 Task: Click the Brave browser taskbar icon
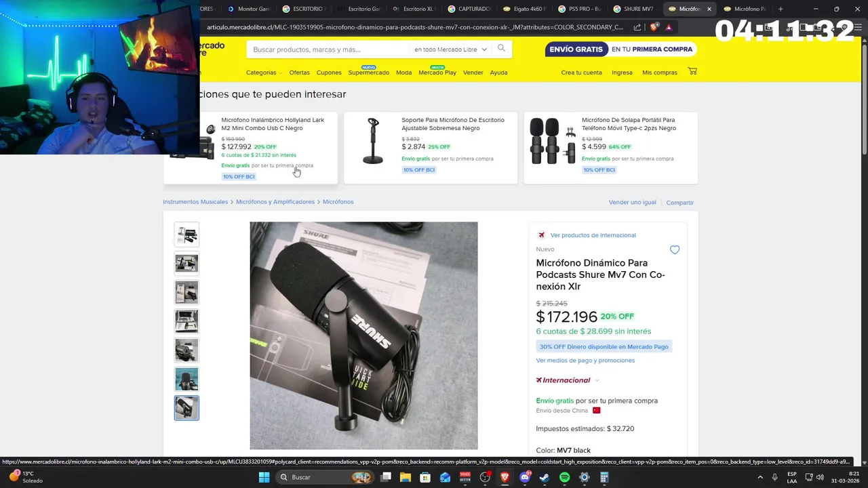click(505, 477)
